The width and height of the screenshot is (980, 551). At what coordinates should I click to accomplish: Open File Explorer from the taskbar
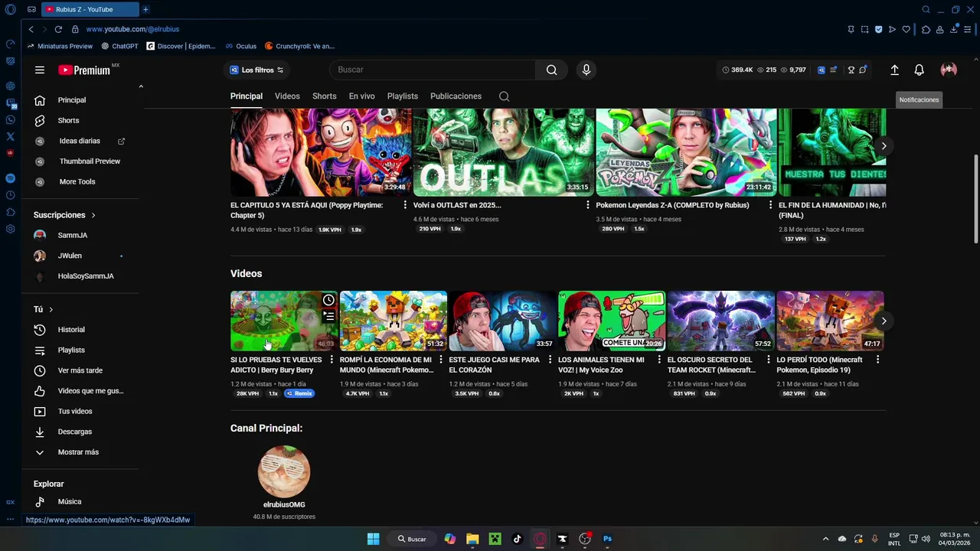[x=472, y=539]
